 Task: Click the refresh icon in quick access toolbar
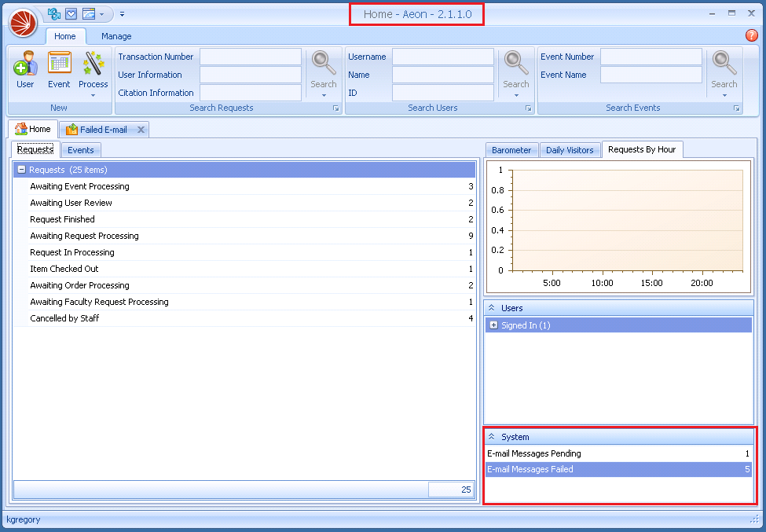click(54, 13)
